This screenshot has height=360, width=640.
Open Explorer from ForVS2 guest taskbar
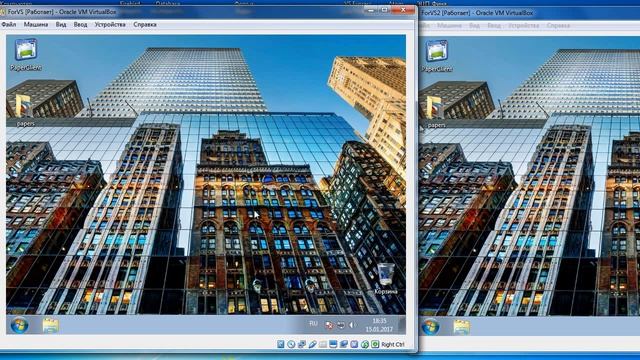[x=462, y=327]
